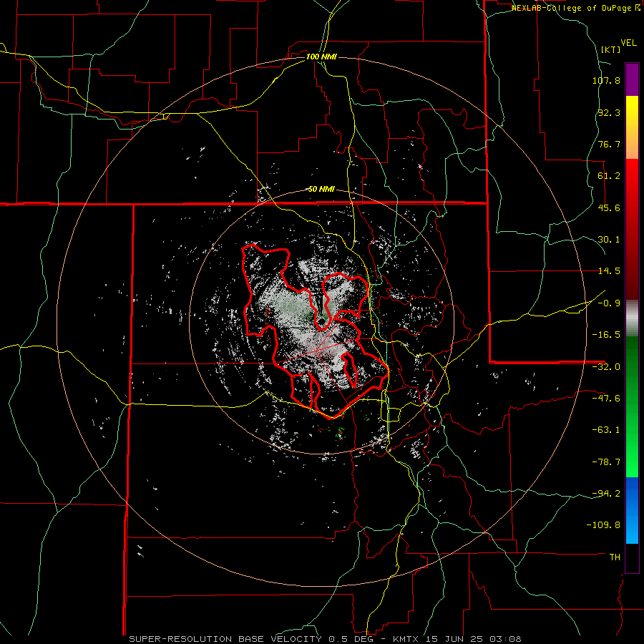Screen dimensions: 644x644
Task: Click the TH legend label
Action: [615, 557]
